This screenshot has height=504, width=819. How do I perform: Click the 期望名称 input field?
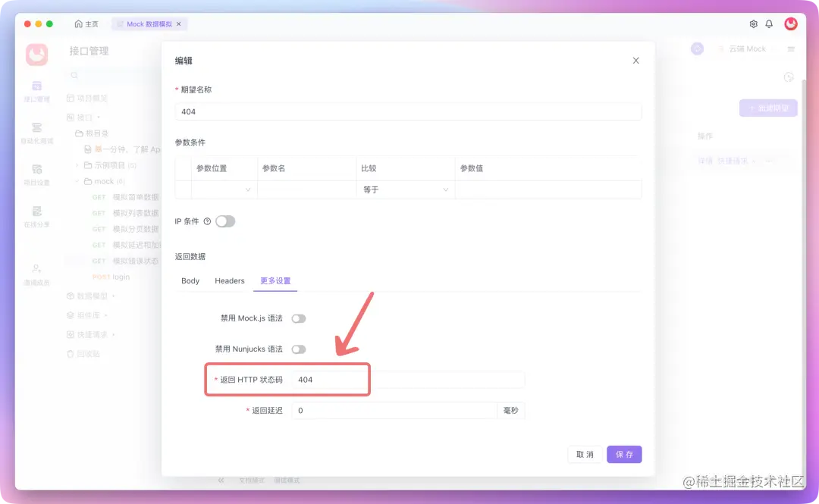click(x=408, y=111)
